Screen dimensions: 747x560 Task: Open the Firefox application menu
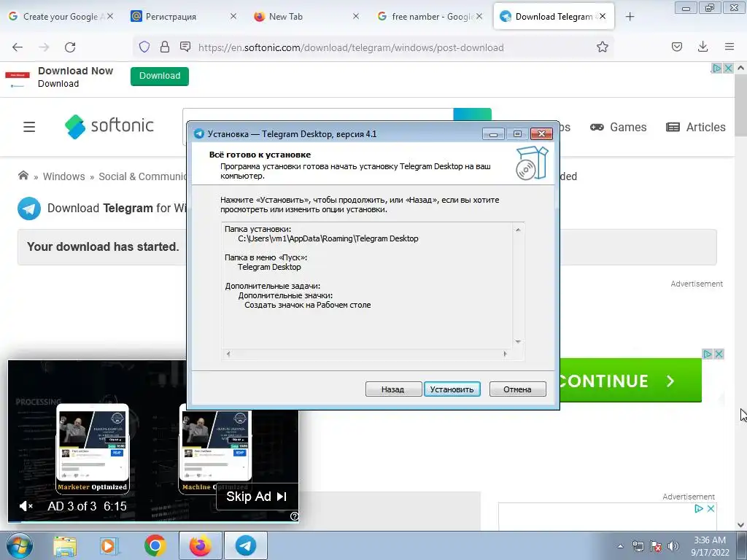(729, 47)
